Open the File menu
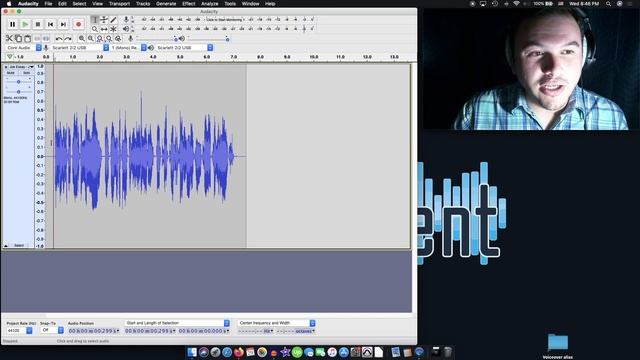The height and width of the screenshot is (360, 640). coord(48,4)
